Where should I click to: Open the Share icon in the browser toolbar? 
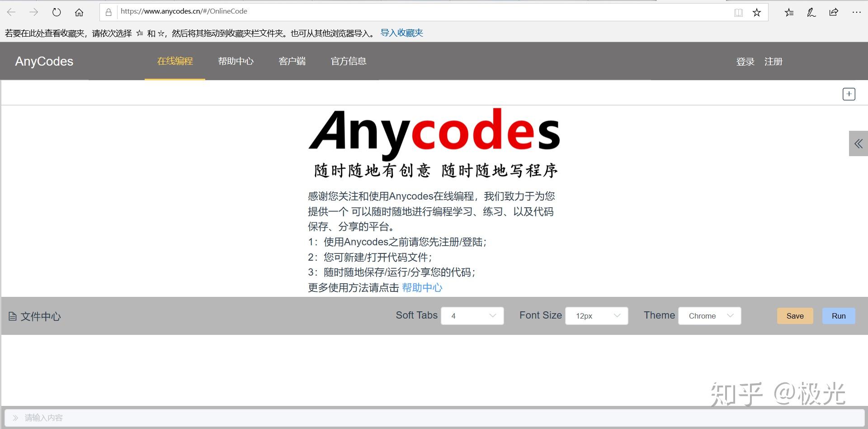tap(833, 12)
